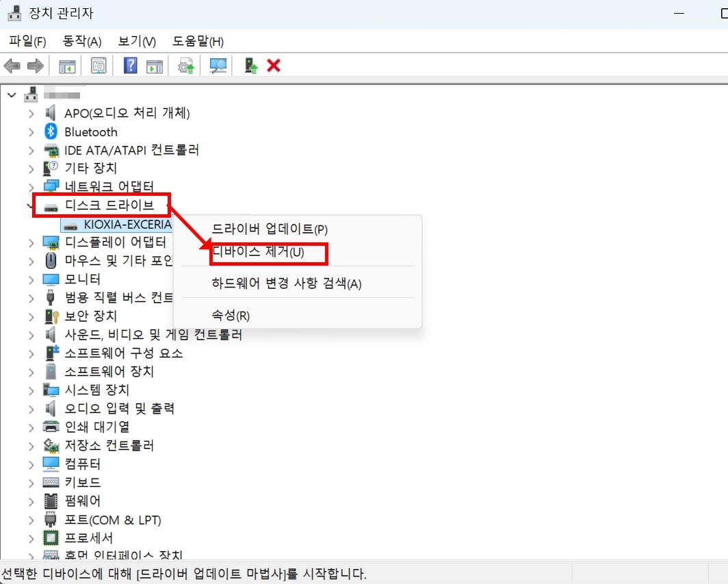This screenshot has height=584, width=728.
Task: Click the Bluetooth icon in the device tree
Action: tap(51, 131)
